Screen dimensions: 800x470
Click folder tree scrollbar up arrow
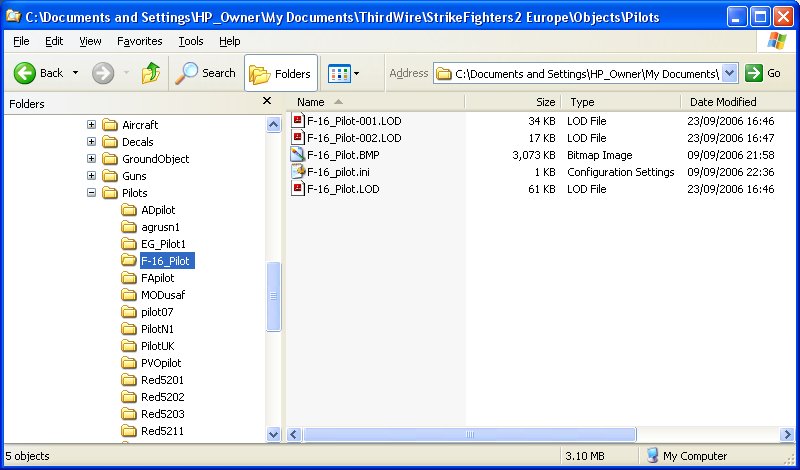pyautogui.click(x=273, y=124)
